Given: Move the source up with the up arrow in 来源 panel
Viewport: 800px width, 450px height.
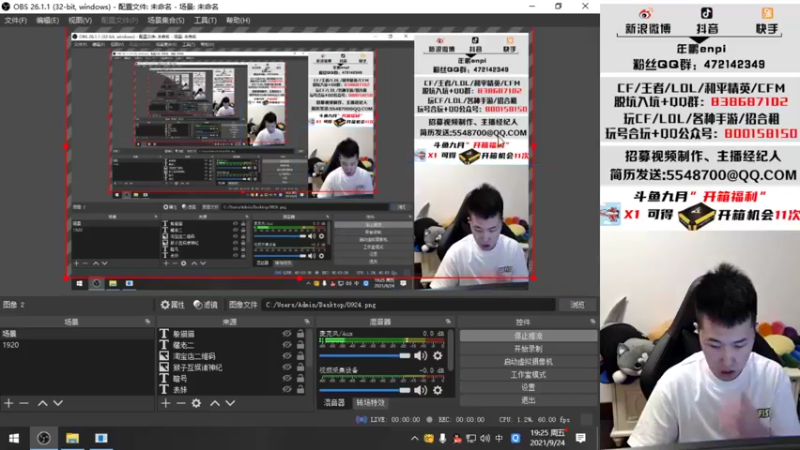Looking at the screenshot, I should coord(215,403).
